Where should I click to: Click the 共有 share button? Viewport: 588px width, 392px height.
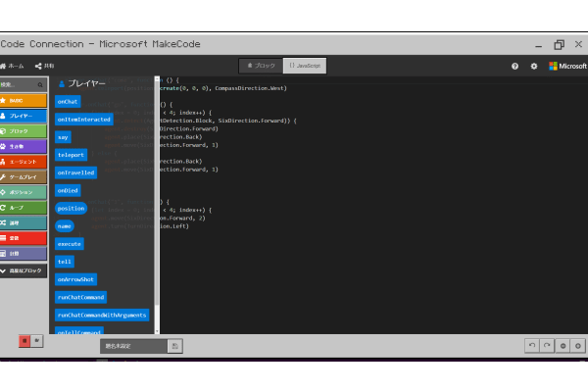pos(45,66)
